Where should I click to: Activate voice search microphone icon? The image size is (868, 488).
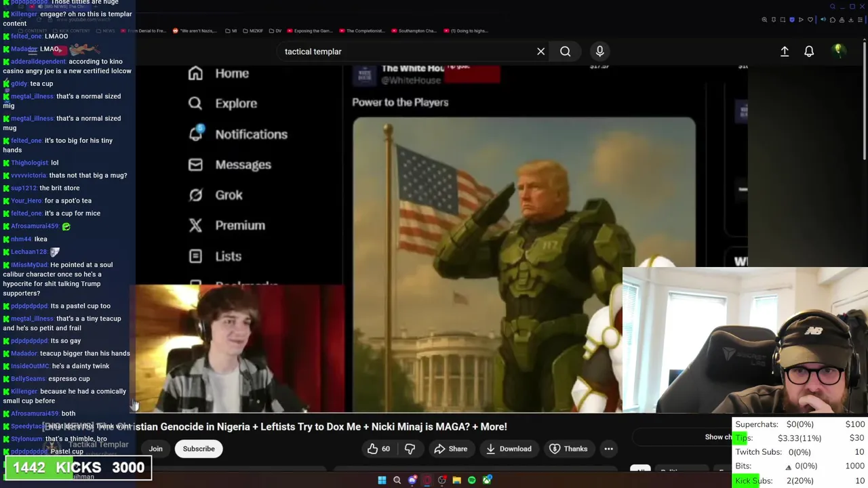click(x=599, y=52)
